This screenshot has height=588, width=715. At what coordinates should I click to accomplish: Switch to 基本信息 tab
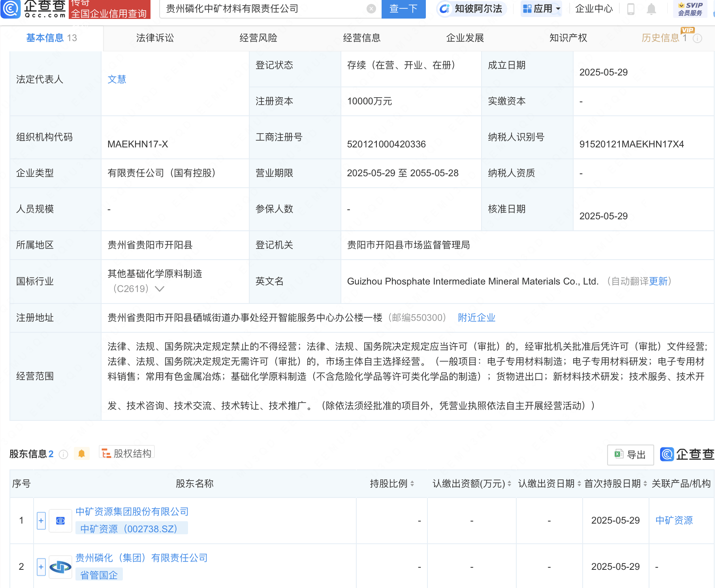pyautogui.click(x=51, y=38)
